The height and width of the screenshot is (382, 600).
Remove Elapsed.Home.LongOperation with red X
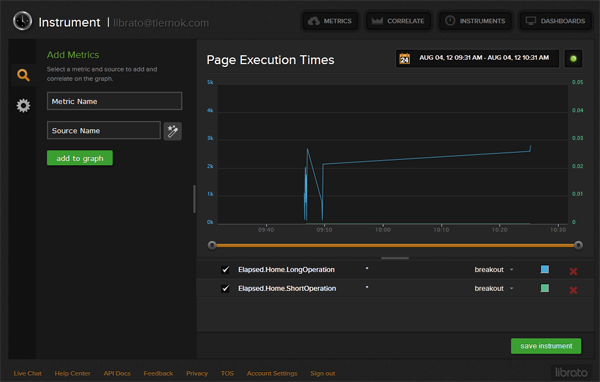click(x=573, y=271)
